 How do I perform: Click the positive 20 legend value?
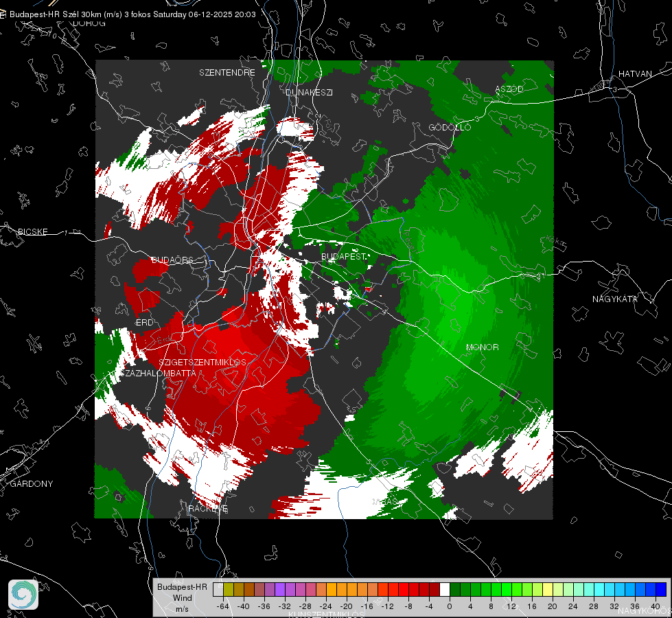(552, 606)
